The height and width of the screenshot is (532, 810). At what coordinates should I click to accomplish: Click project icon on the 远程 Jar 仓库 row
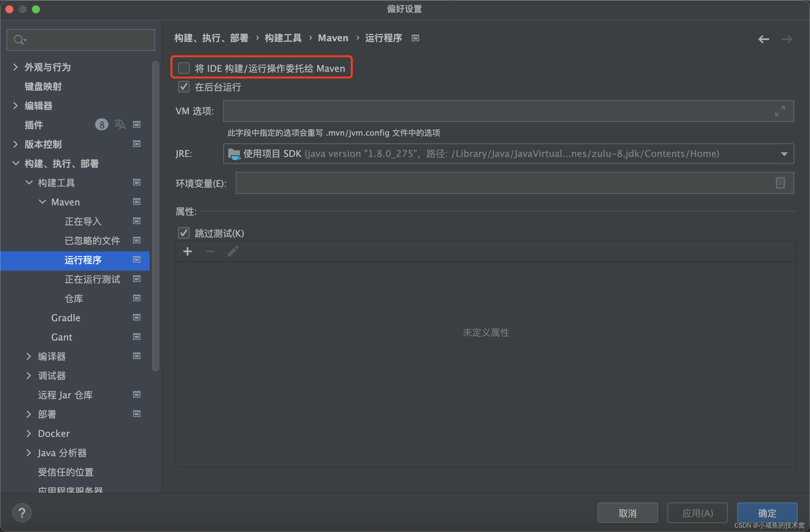137,394
